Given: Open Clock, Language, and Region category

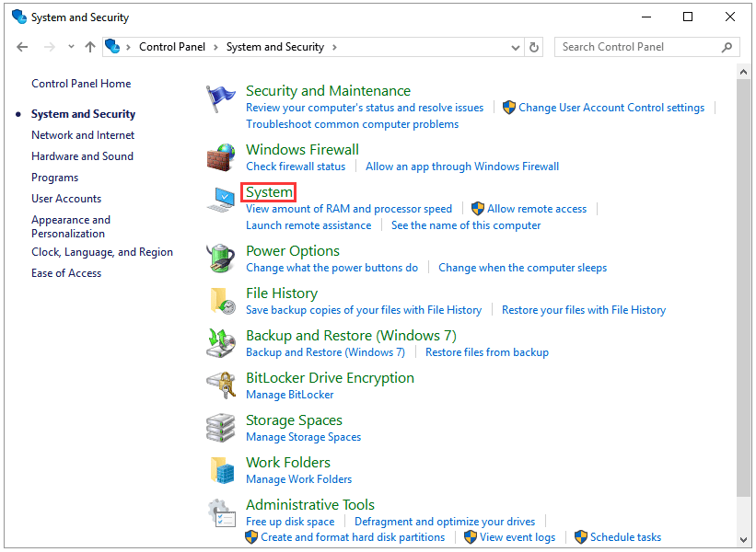Looking at the screenshot, I should pyautogui.click(x=102, y=252).
